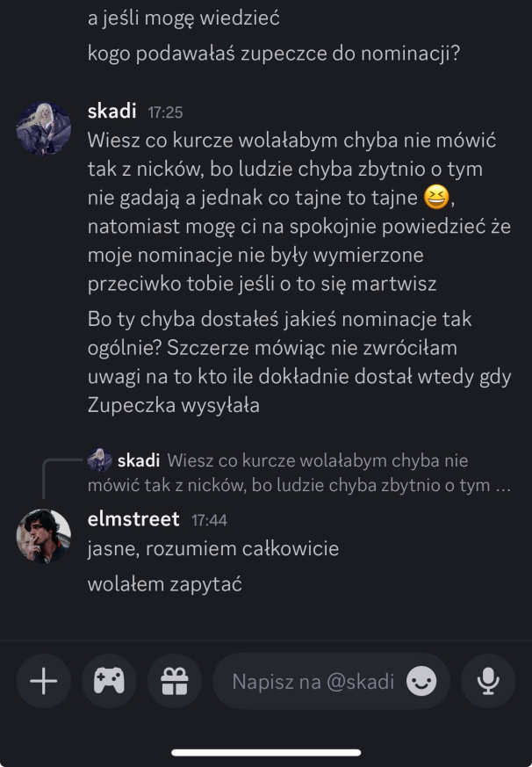Open the plus attachments menu
Image resolution: width=532 pixels, height=767 pixels.
(x=43, y=681)
